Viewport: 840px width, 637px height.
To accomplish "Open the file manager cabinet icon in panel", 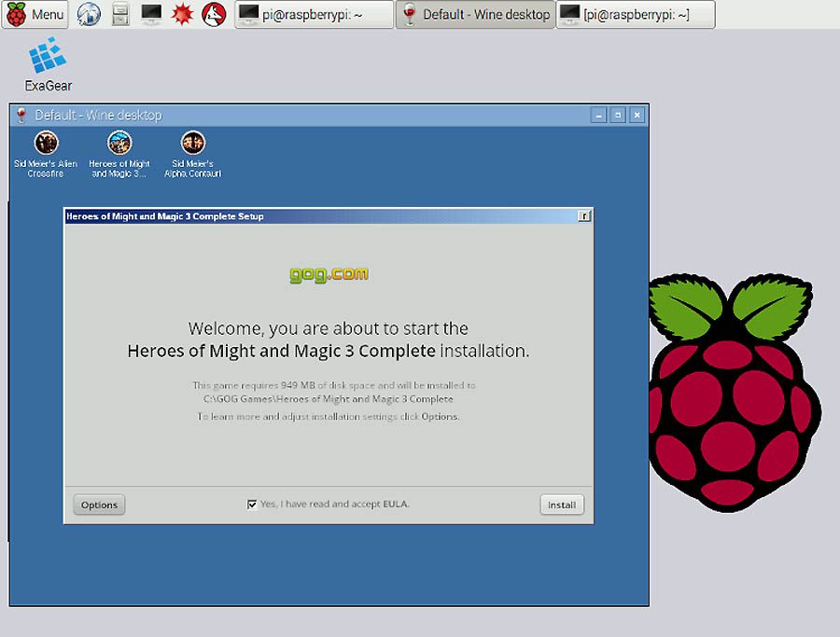I will pyautogui.click(x=120, y=14).
